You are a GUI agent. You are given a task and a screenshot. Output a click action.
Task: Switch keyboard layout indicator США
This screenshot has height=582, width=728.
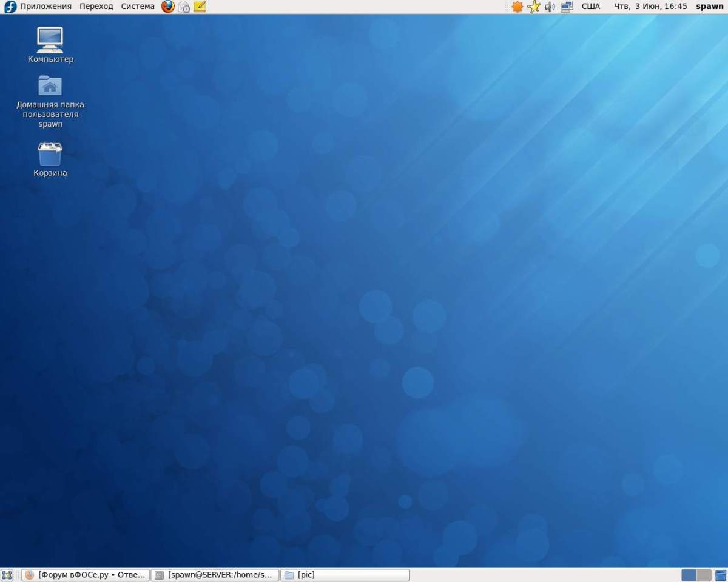click(590, 7)
